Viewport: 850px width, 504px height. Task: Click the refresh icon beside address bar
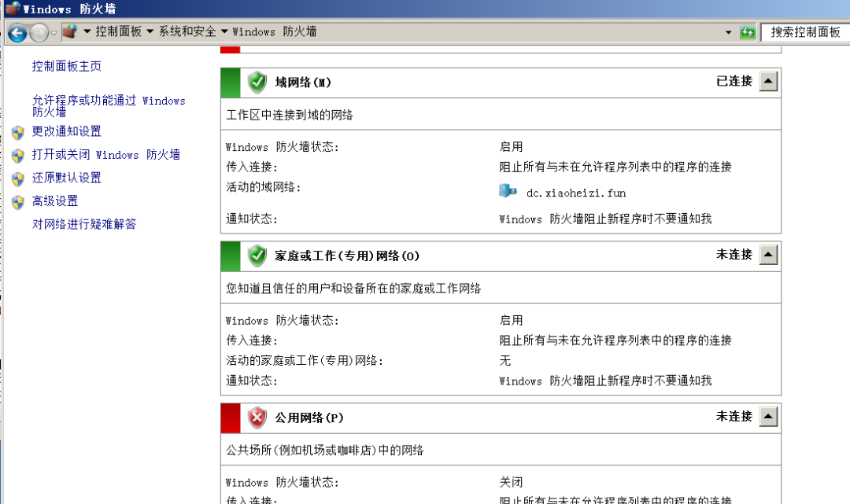coord(748,32)
